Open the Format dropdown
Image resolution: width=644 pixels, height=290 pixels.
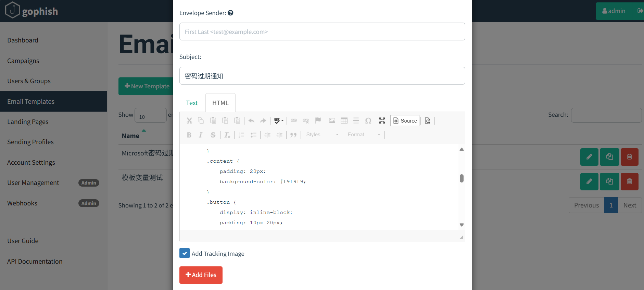coord(364,135)
